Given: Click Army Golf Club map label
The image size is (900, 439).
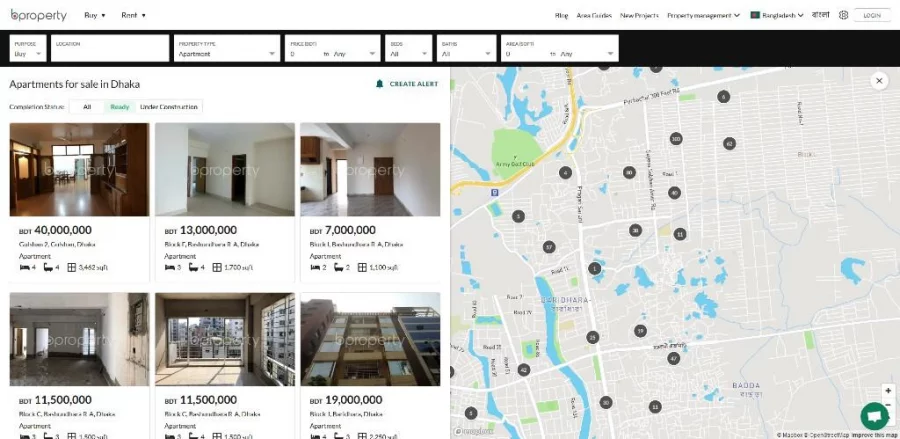Looking at the screenshot, I should [x=515, y=164].
